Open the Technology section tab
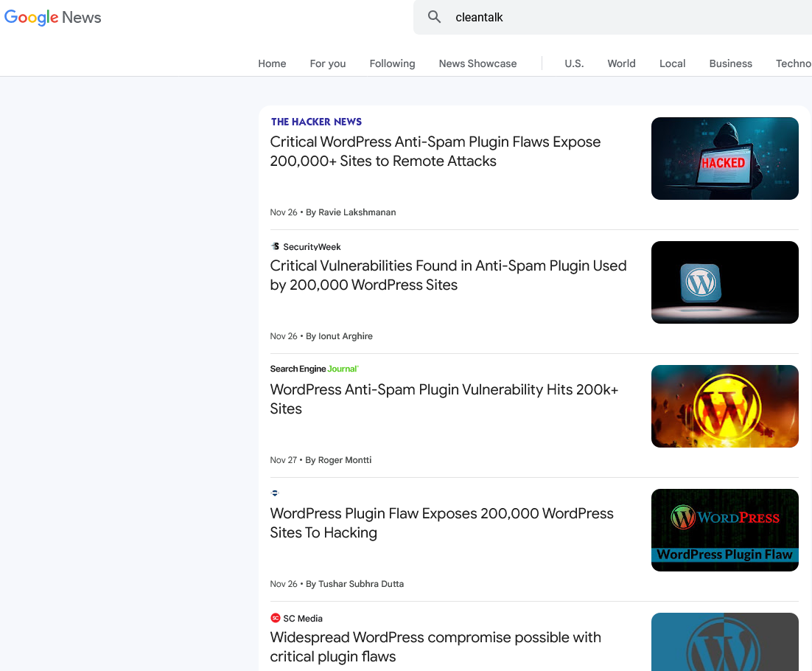812x671 pixels. coord(794,63)
